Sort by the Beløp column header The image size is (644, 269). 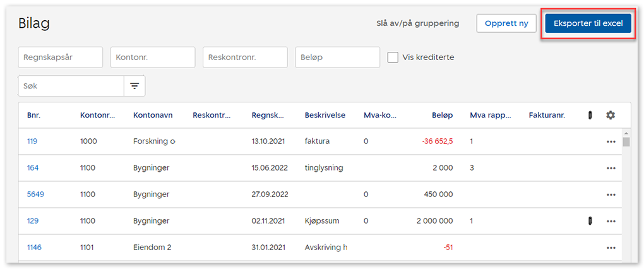coord(442,115)
